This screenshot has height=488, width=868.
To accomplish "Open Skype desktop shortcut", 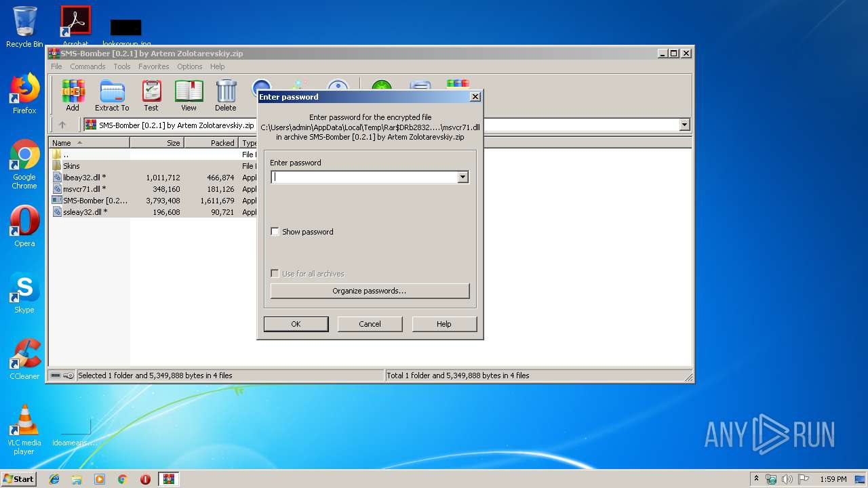I will tap(24, 293).
